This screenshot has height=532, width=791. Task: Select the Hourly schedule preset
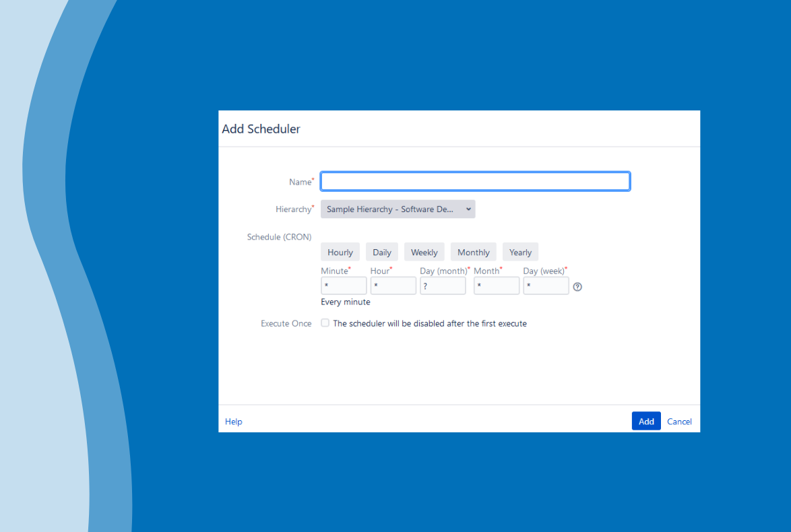340,251
